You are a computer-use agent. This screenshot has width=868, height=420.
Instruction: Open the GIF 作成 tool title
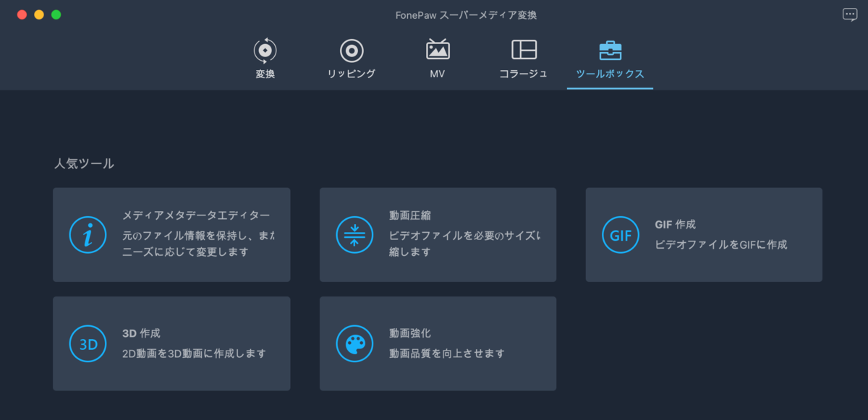click(675, 225)
